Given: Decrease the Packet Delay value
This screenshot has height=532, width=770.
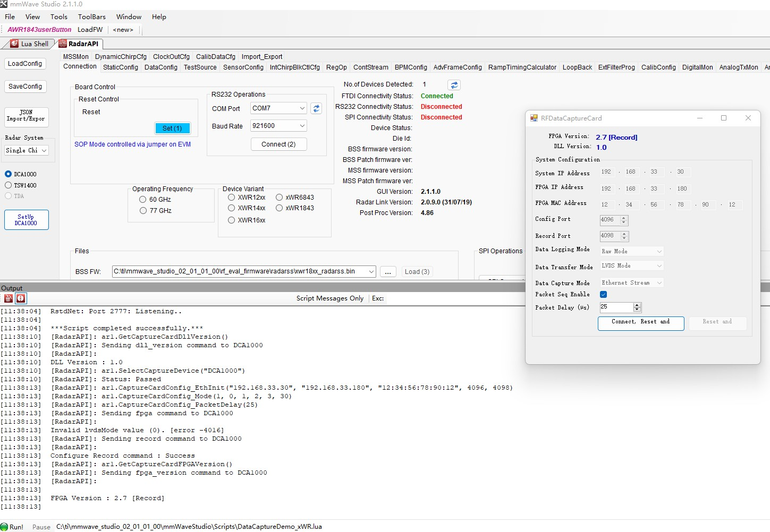Looking at the screenshot, I should [638, 310].
